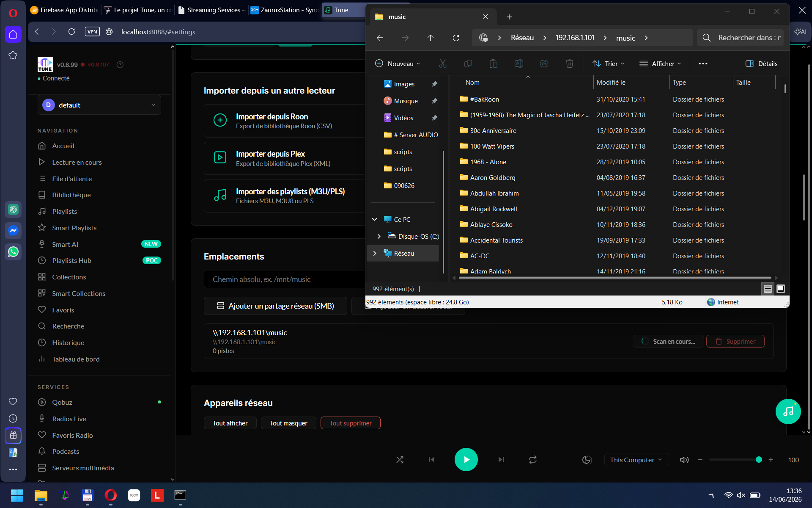Switch to the Streaming Services browser tab

click(211, 10)
